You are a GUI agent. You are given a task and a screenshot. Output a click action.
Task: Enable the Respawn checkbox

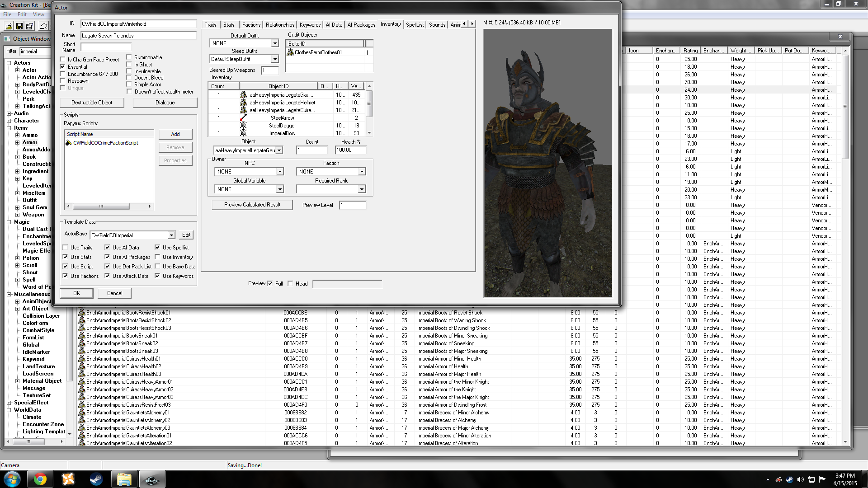63,81
